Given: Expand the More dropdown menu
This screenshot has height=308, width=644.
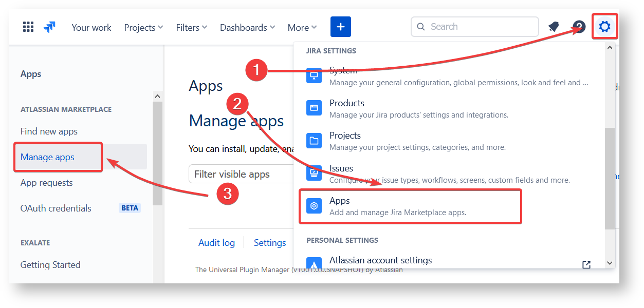Looking at the screenshot, I should pos(302,28).
